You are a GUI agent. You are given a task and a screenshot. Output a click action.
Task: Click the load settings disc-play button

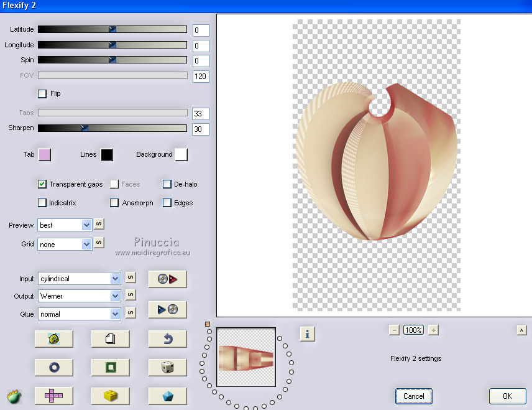point(168,279)
